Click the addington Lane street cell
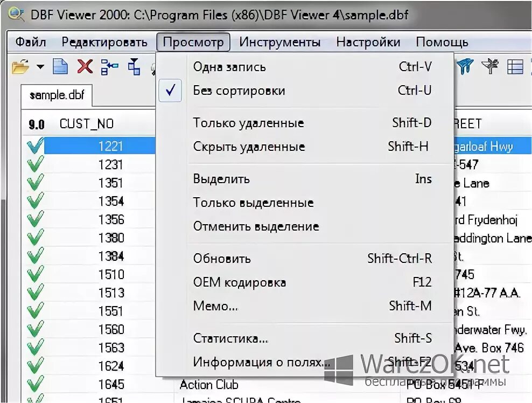This screenshot has height=403, width=532. pos(493,238)
